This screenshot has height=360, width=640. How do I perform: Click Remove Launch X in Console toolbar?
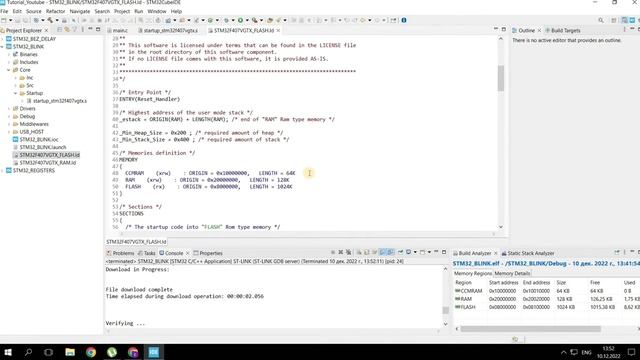(x=340, y=252)
